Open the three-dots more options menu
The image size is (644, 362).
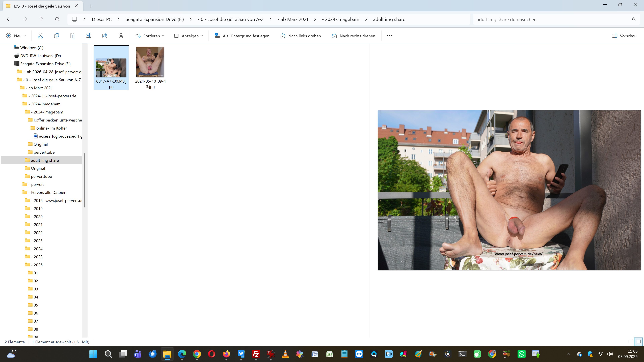pos(389,36)
